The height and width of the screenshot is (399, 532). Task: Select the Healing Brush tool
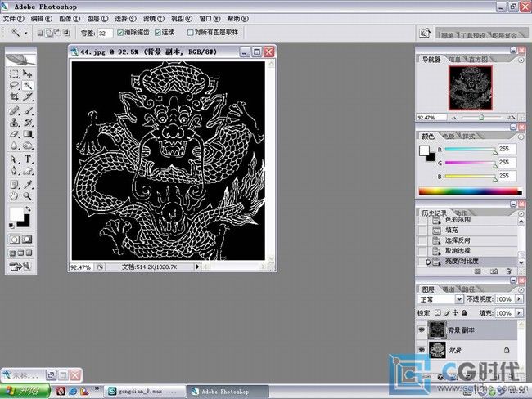click(14, 111)
